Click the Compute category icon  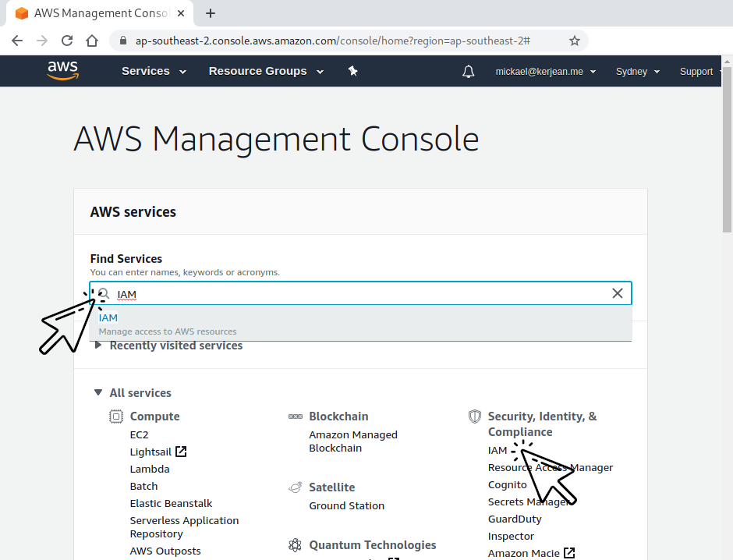click(116, 416)
